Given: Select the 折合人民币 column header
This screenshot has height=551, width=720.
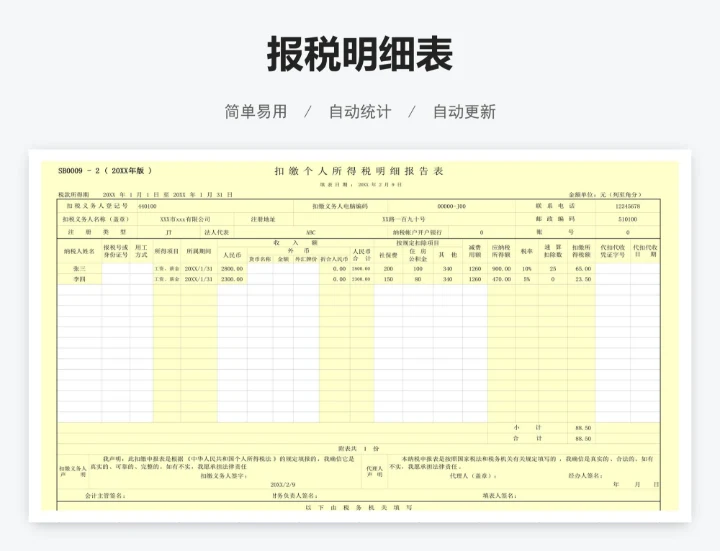Looking at the screenshot, I should coord(334,259).
